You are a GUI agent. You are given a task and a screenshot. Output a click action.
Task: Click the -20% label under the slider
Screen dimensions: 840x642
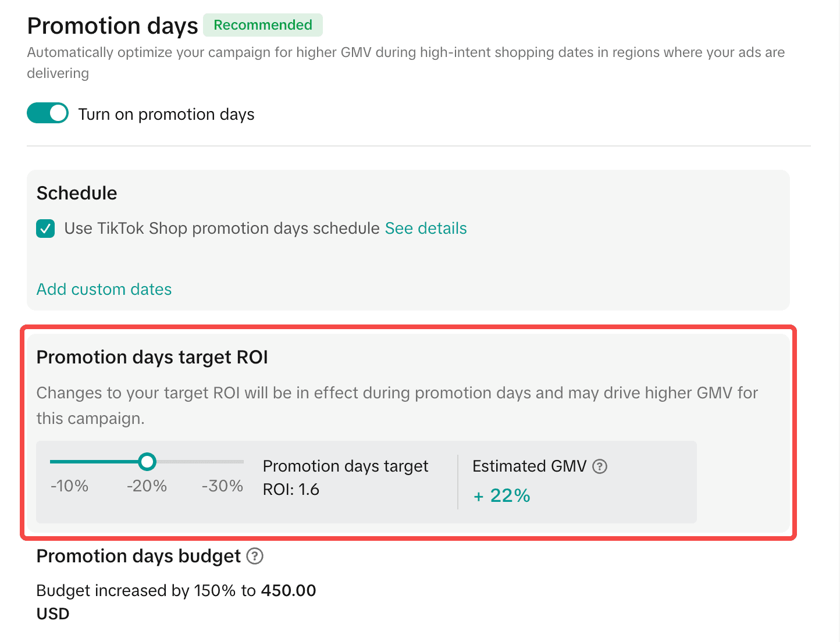coord(147,486)
